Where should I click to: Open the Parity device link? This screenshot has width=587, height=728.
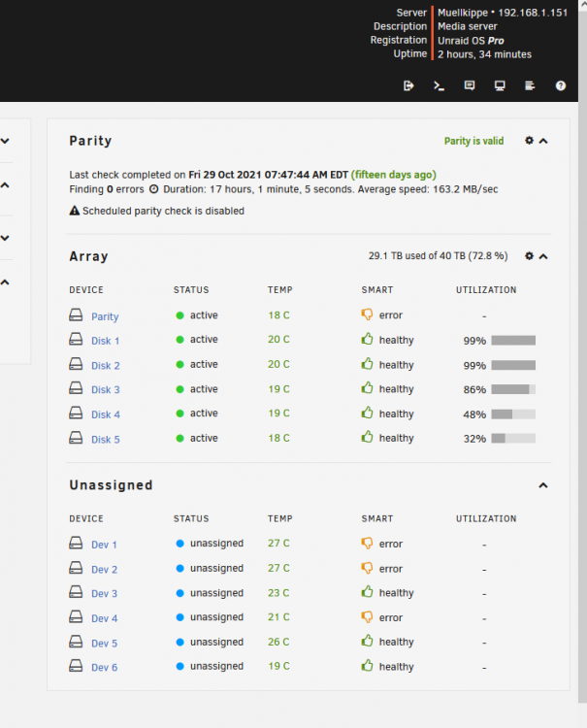point(105,316)
